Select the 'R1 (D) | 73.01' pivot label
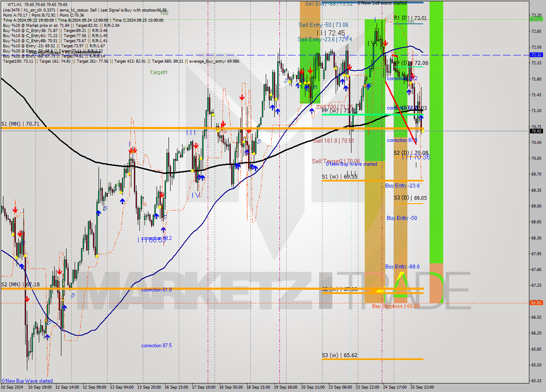Screen dimensions: 546x392 click(410, 18)
